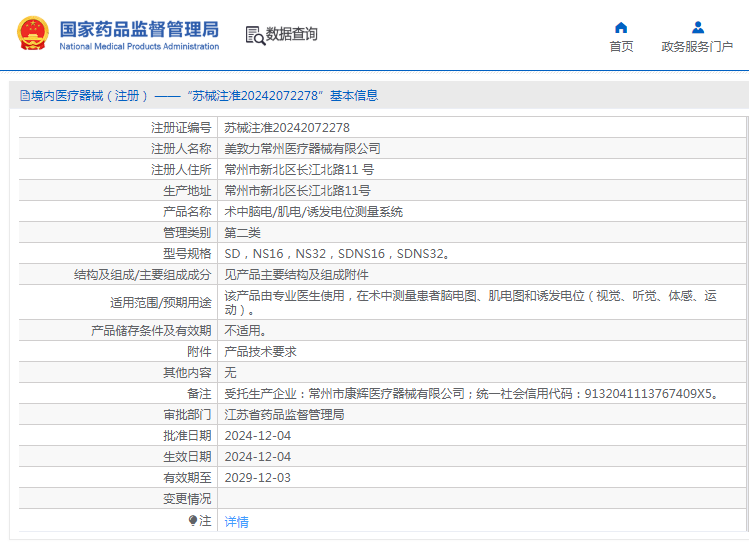Click the 有效期至 label
This screenshot has height=543, width=749.
pos(187,478)
